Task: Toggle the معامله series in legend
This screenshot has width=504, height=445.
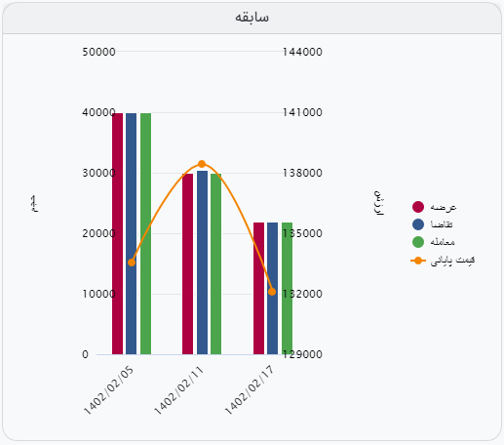Action: pyautogui.click(x=433, y=242)
